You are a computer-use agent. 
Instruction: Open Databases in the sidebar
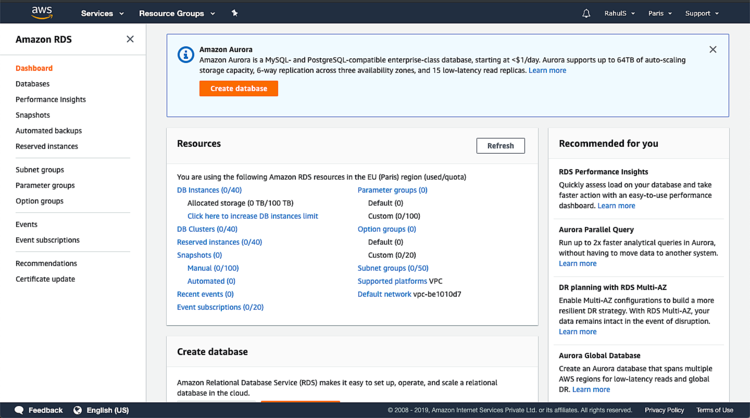point(33,84)
